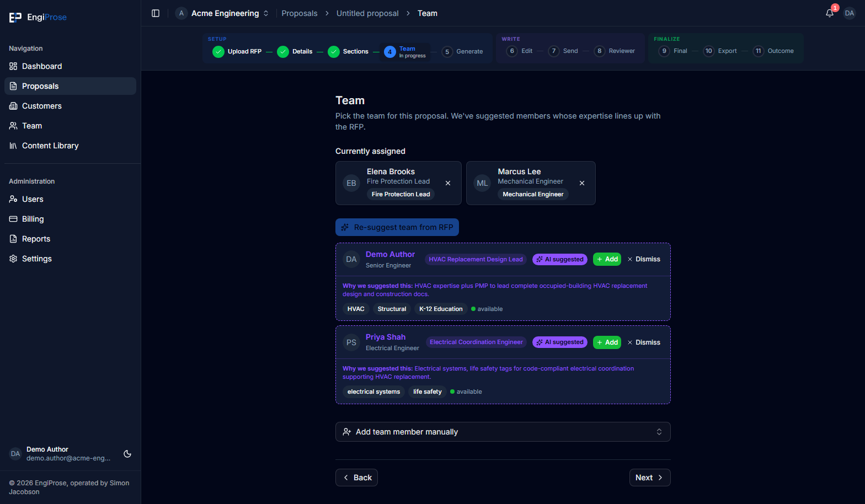Screen dimensions: 865x504
Task: Click the Priya Shah name link
Action: (386, 337)
